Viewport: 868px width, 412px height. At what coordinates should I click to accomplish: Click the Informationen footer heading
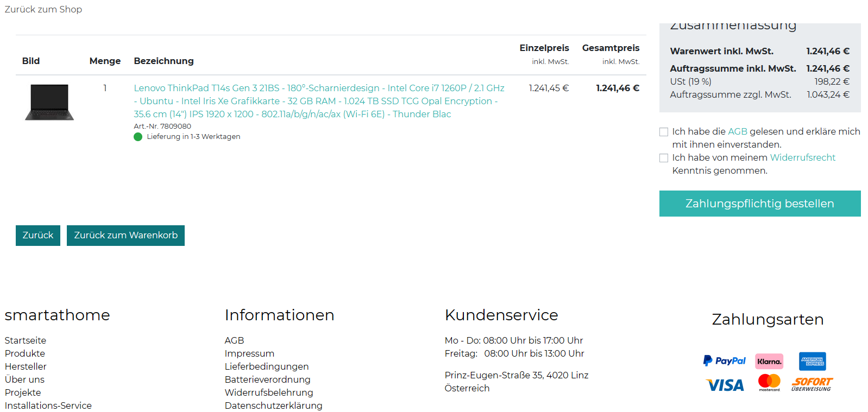tap(280, 315)
